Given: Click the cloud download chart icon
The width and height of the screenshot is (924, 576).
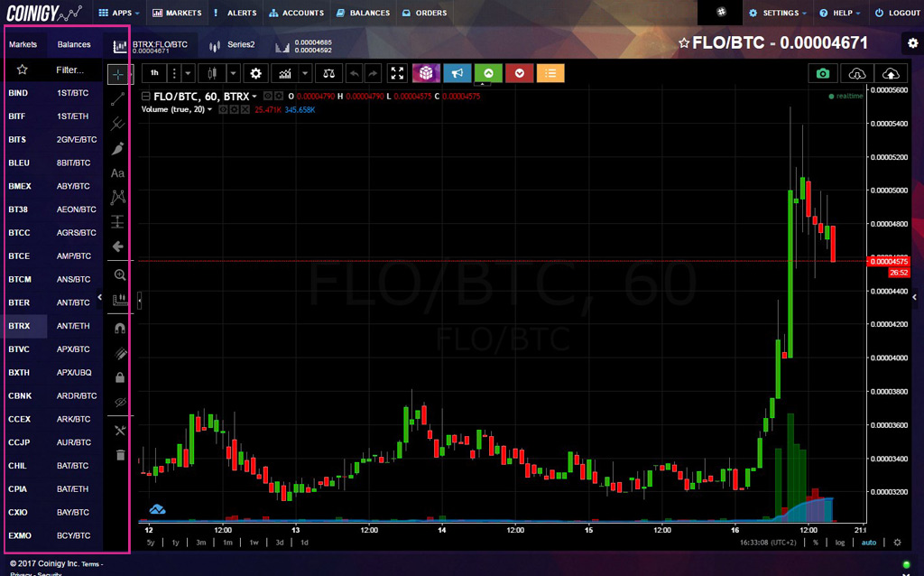Looking at the screenshot, I should pos(857,73).
